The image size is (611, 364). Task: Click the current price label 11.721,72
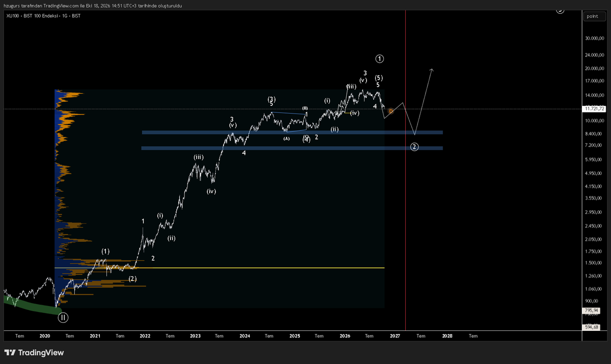coord(595,108)
